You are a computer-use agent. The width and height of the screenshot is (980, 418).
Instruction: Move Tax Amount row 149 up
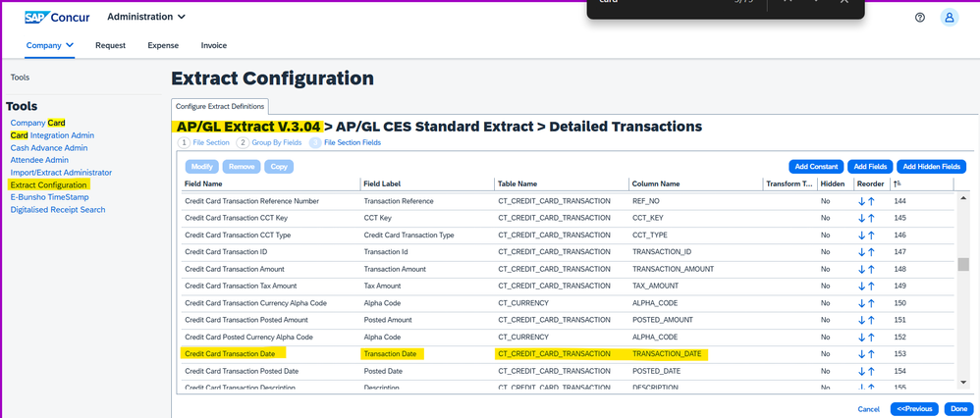click(x=871, y=287)
